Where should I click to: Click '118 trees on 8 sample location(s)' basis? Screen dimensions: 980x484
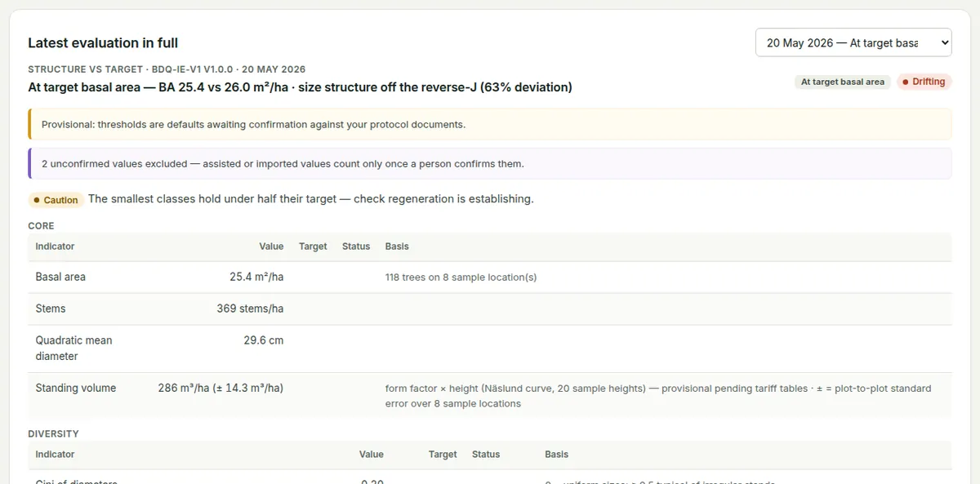(461, 278)
